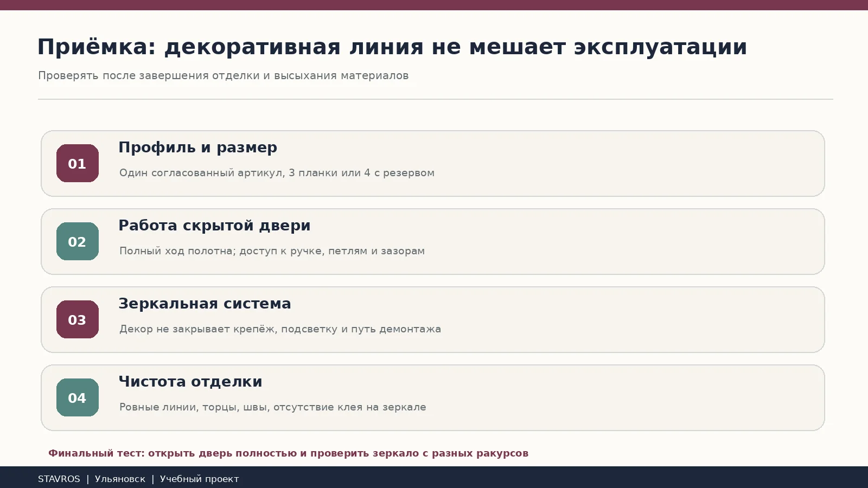Click the 02 number badge

[x=78, y=241]
